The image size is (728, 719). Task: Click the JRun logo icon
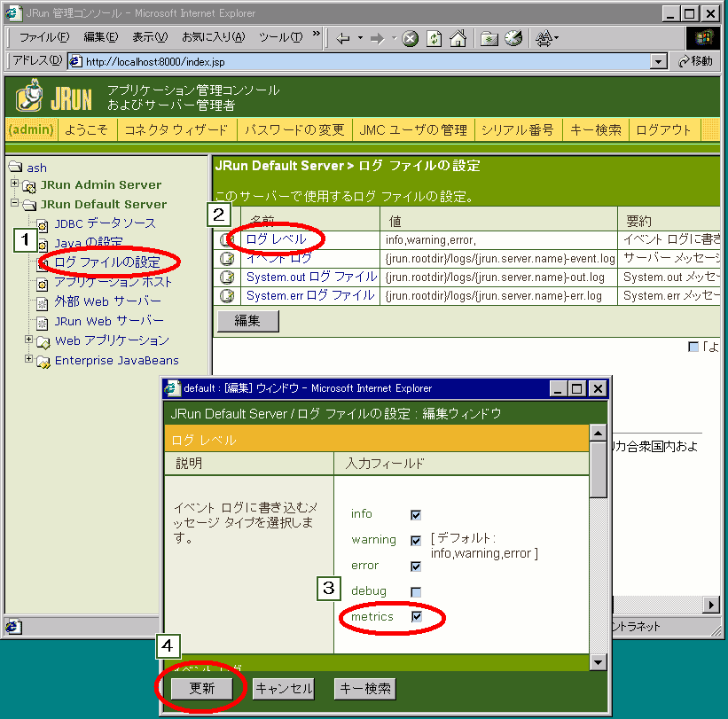[30, 96]
